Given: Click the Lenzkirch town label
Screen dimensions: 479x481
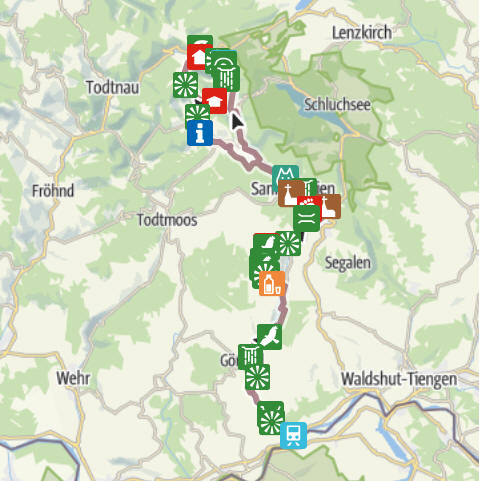Looking at the screenshot, I should tap(362, 33).
